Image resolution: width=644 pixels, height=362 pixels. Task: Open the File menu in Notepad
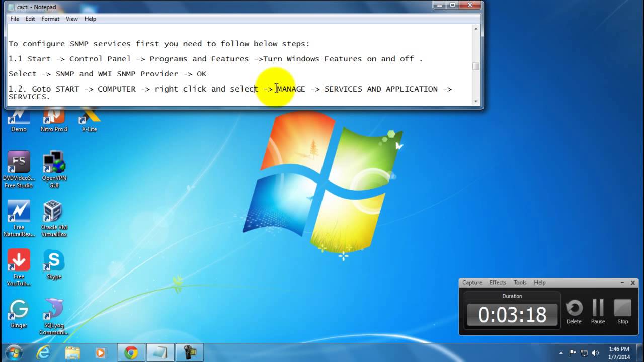coord(15,19)
